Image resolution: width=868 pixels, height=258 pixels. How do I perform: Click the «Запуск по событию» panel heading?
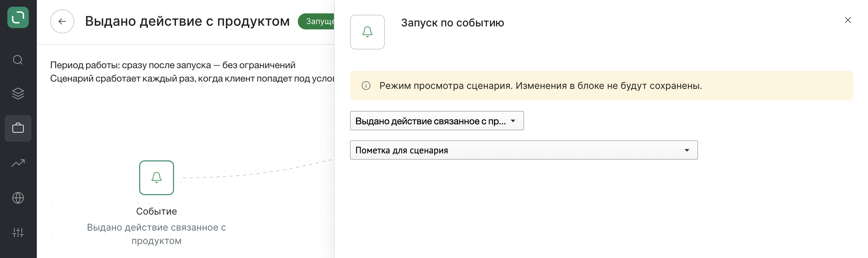(452, 23)
